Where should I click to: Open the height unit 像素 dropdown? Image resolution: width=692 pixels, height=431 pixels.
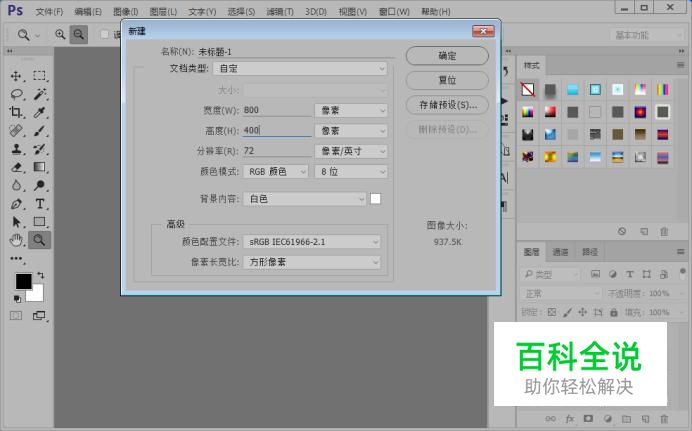click(351, 131)
